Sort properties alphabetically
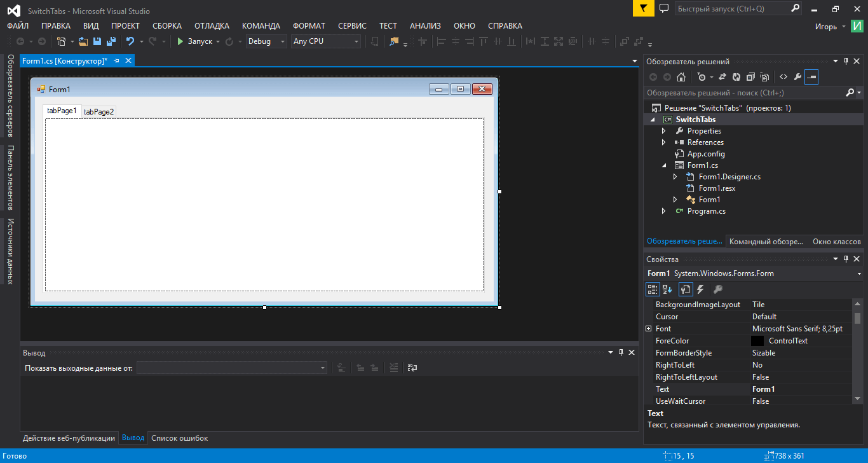Image resolution: width=868 pixels, height=463 pixels. pos(668,289)
